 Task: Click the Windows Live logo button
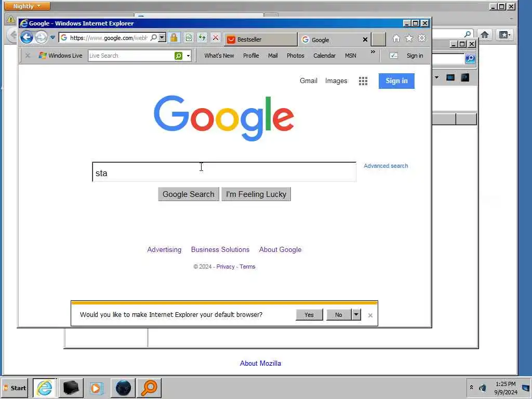coord(60,55)
